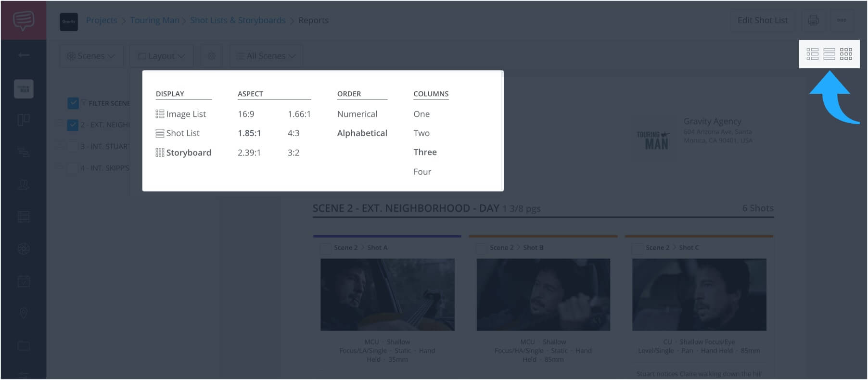Click the StudioBinder chat-bubble logo

pyautogui.click(x=24, y=20)
